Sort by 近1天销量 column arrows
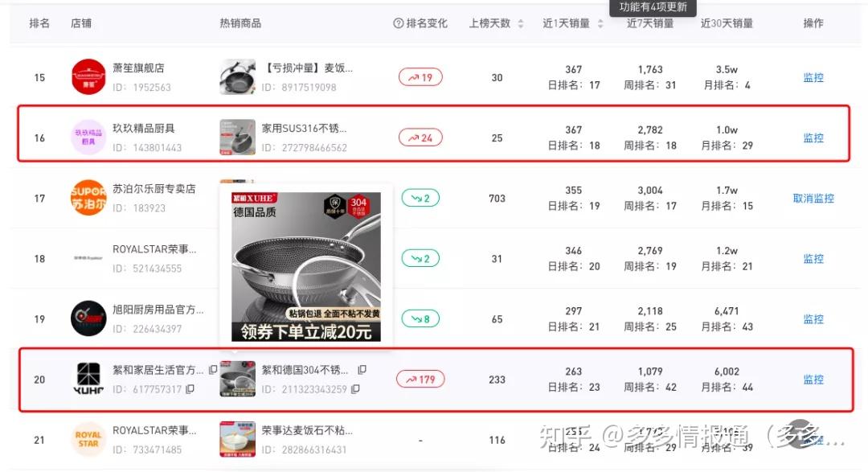 [600, 23]
